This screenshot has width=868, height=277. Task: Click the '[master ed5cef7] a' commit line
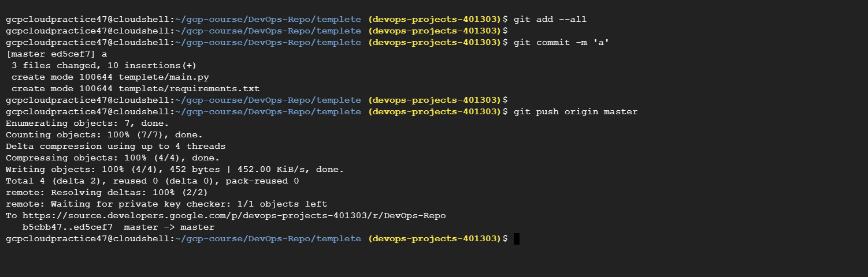click(57, 54)
